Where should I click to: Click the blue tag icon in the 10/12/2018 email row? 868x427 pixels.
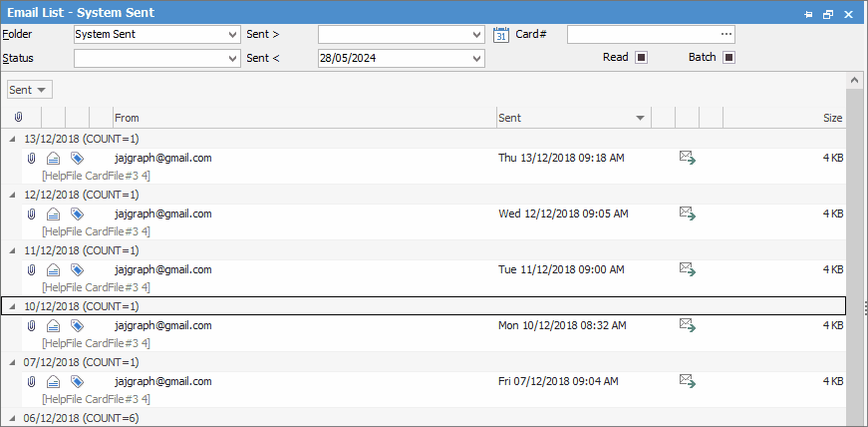coord(77,326)
